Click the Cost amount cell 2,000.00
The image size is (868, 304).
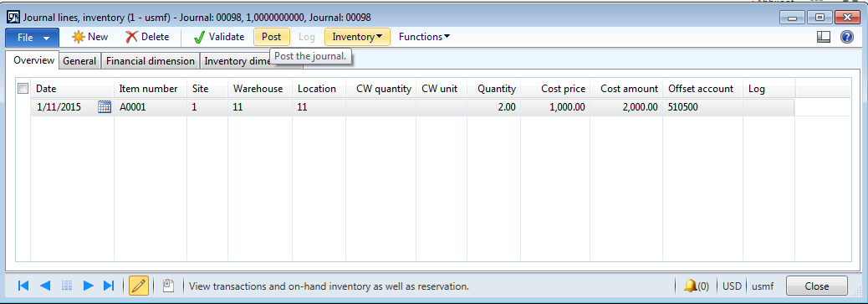[626, 107]
